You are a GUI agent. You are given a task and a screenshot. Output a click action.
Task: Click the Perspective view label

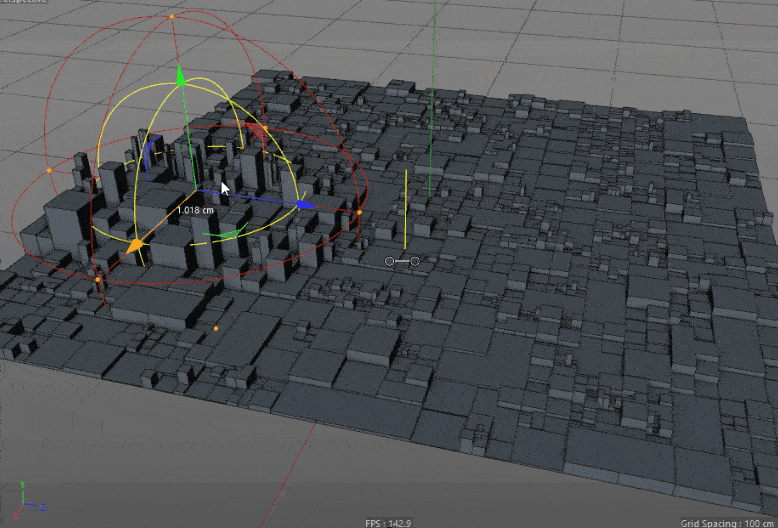(x=20, y=4)
